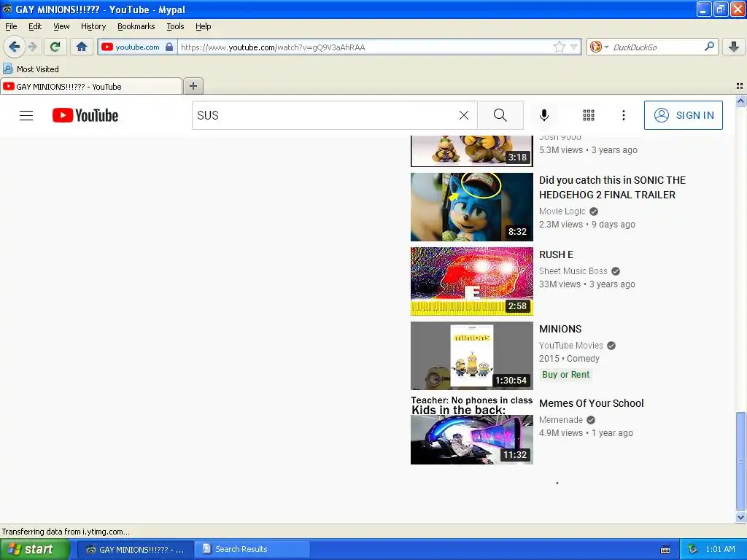Open the YouTube hamburger guide menu
The image size is (747, 560).
coord(26,115)
